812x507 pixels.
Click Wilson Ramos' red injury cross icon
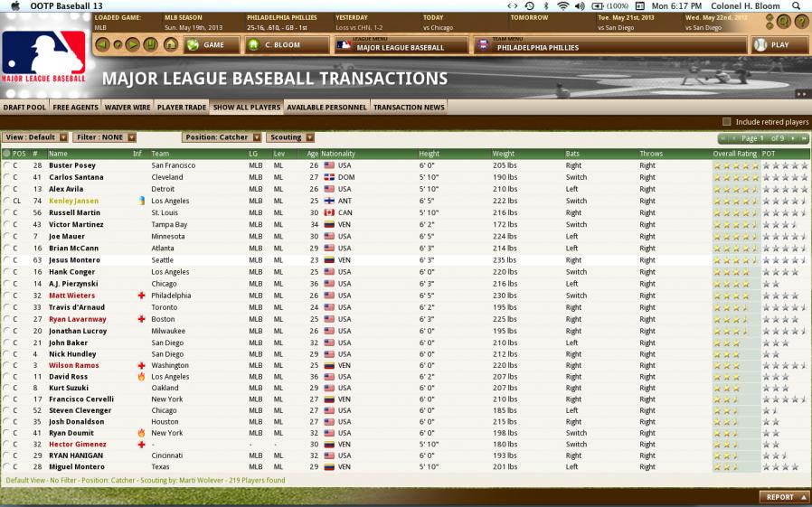click(x=141, y=365)
